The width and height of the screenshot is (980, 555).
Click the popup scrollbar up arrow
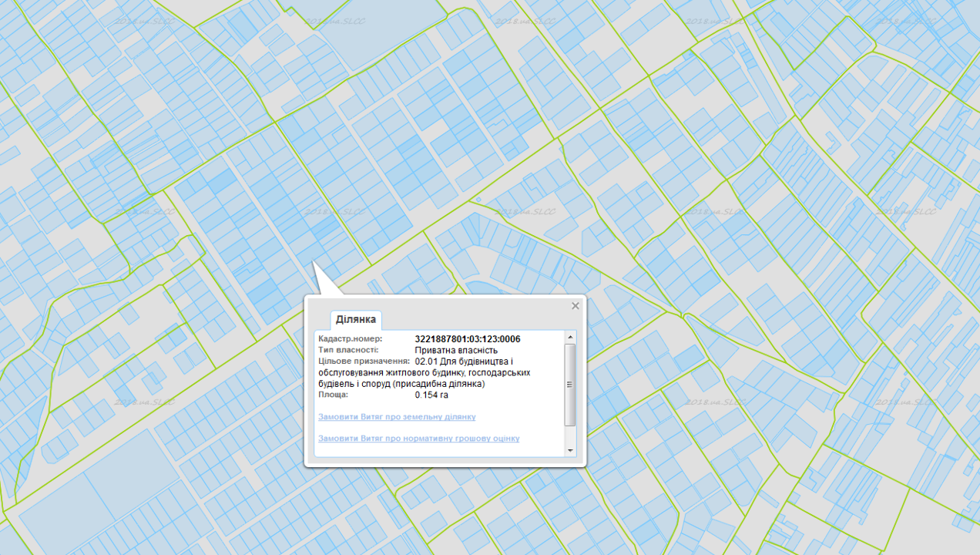point(570,338)
